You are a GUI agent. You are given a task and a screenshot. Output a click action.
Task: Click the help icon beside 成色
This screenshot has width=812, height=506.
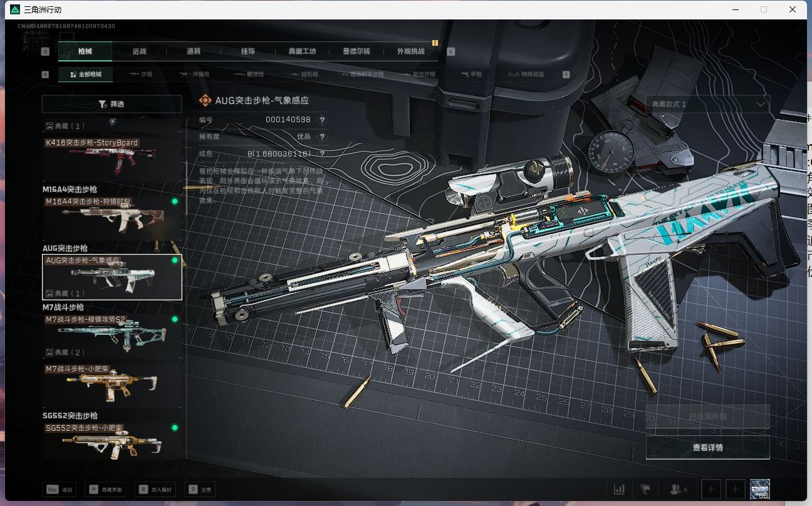click(323, 154)
